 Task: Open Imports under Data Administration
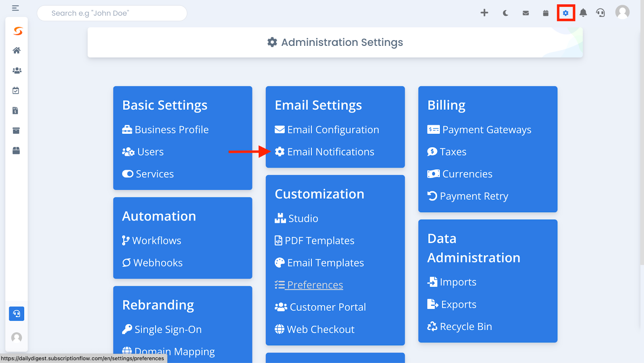tap(452, 282)
